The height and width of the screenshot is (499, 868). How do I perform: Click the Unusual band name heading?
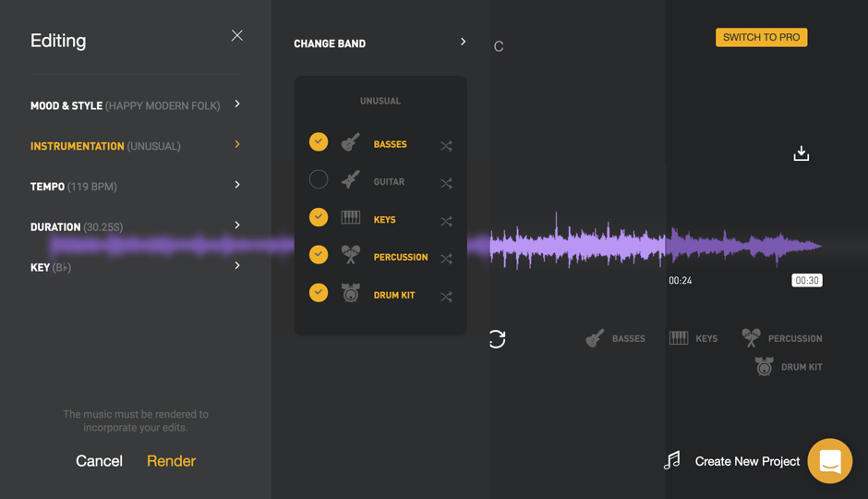click(x=380, y=101)
